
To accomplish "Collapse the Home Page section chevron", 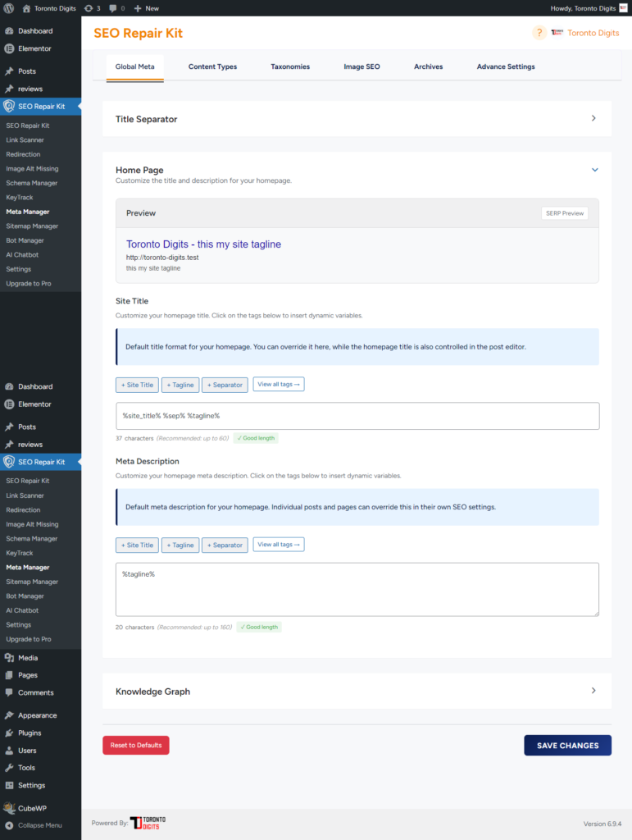I will (594, 170).
